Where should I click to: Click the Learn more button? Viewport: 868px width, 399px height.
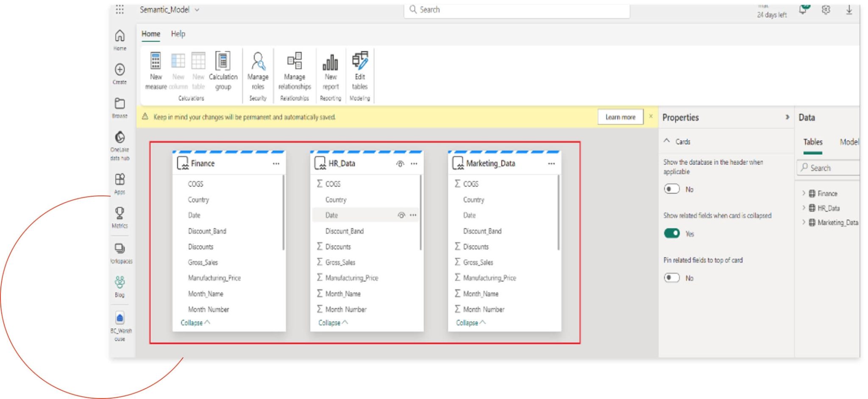tap(620, 117)
